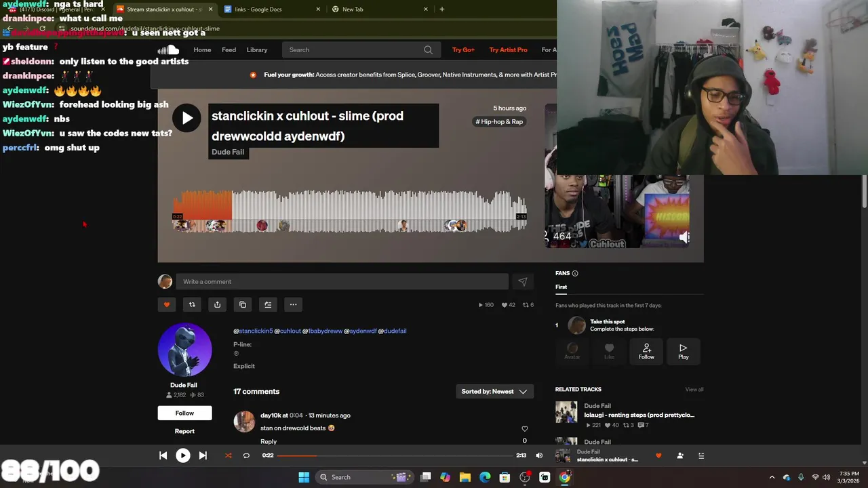Toggle shuffle in the player bar

pyautogui.click(x=228, y=455)
